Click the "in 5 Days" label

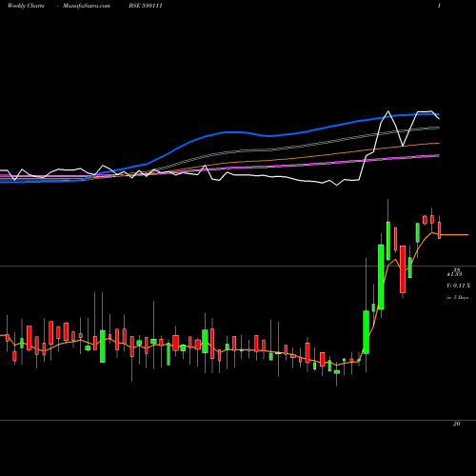[x=457, y=298]
